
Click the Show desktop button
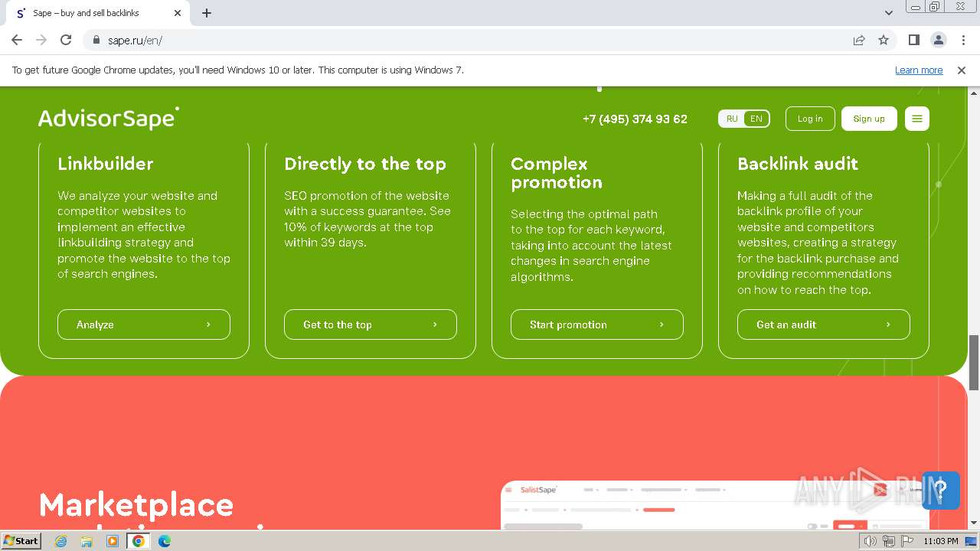click(x=972, y=541)
